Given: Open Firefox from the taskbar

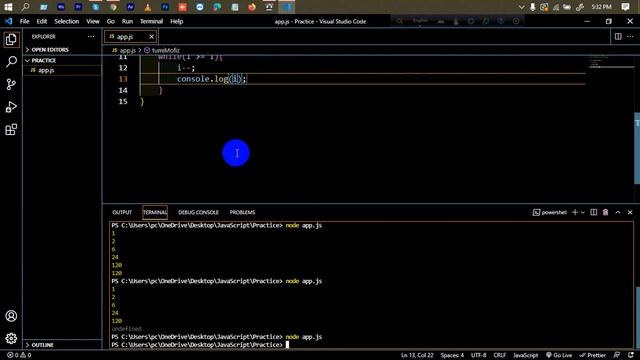Looking at the screenshot, I should [x=252, y=7].
